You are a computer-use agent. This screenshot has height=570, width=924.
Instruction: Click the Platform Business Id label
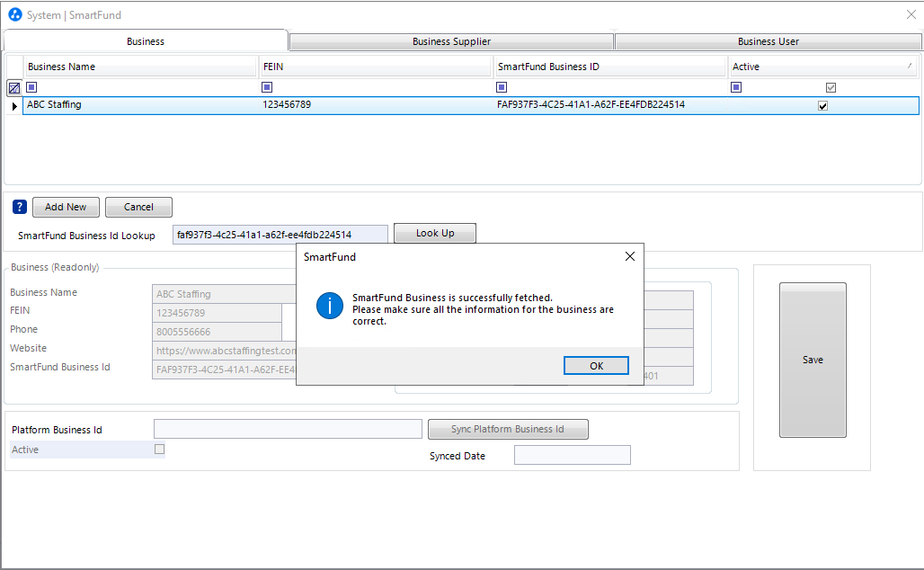[57, 431]
